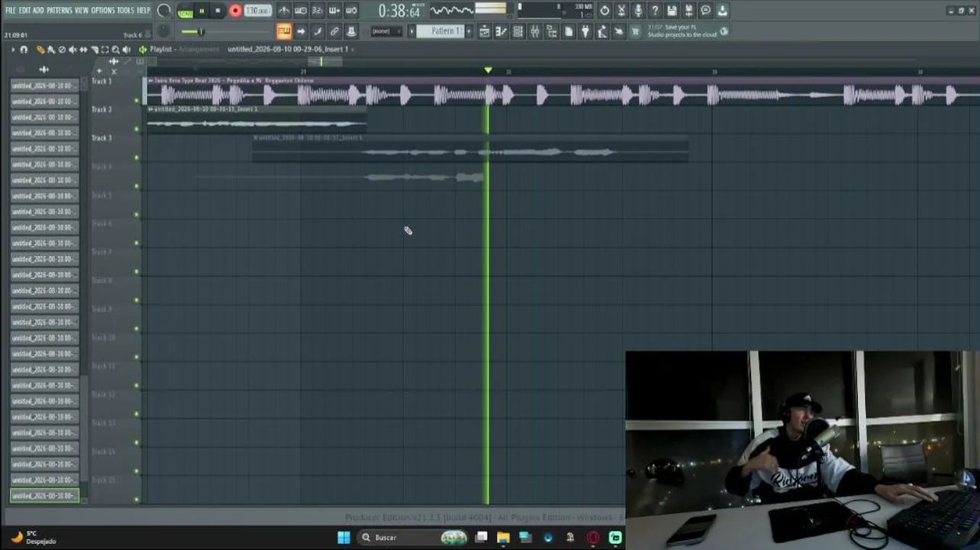
Task: Open the Playlist view icon
Action: (485, 31)
